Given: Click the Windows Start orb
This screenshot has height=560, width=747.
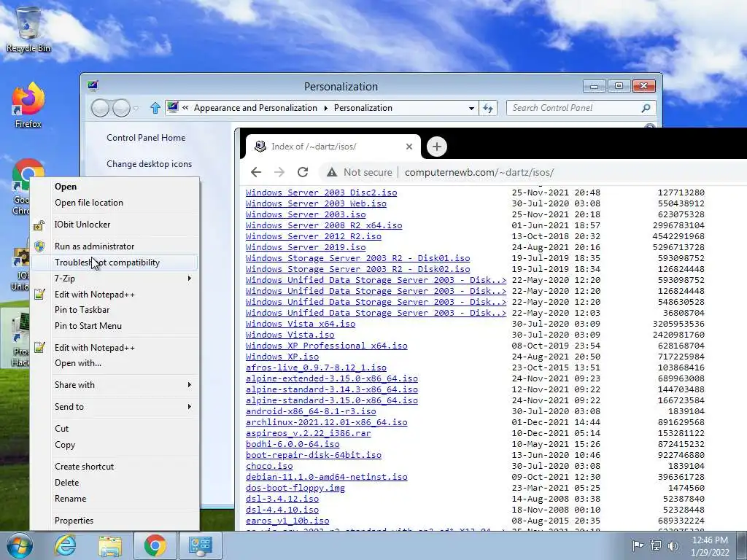Looking at the screenshot, I should (20, 545).
